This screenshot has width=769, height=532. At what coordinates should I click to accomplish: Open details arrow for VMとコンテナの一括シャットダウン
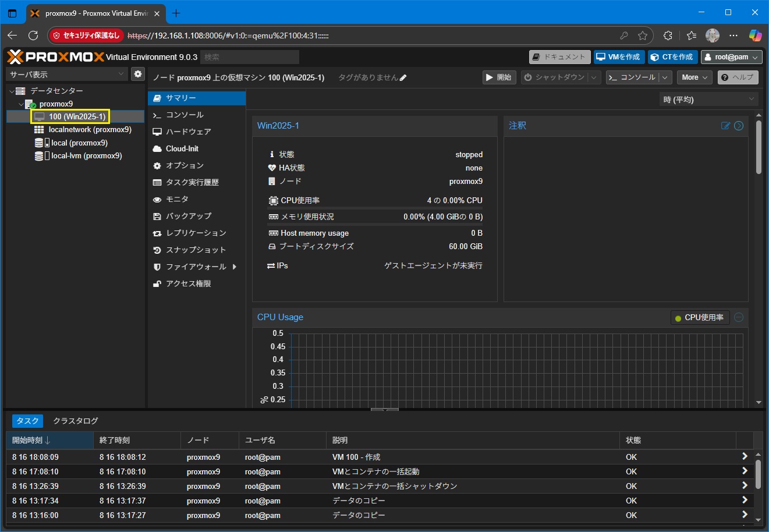(x=745, y=485)
